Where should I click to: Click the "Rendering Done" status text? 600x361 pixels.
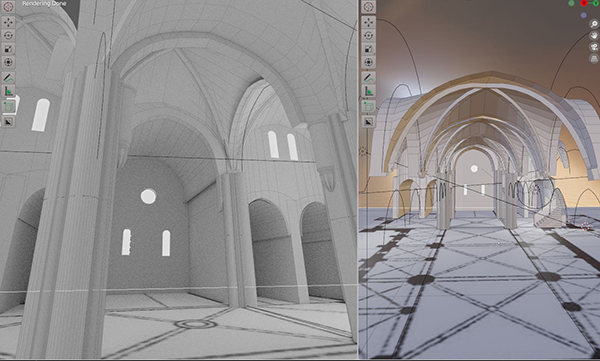(x=44, y=3)
